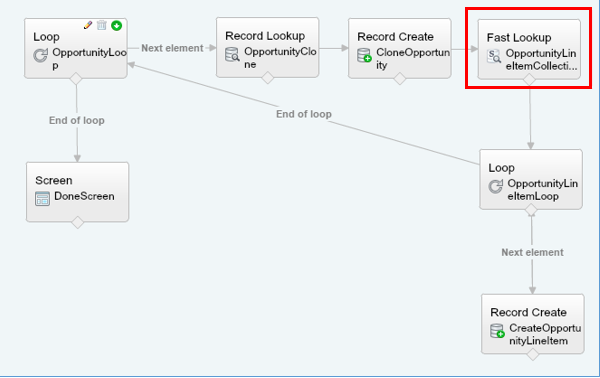Select the Fast Lookup element title
This screenshot has height=378, width=600.
tap(519, 37)
